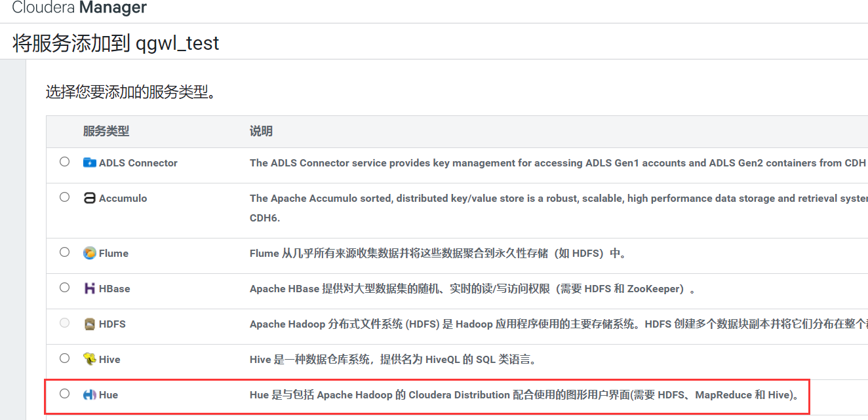This screenshot has width=868, height=420.
Task: Select the HBase radio button
Action: 64,288
